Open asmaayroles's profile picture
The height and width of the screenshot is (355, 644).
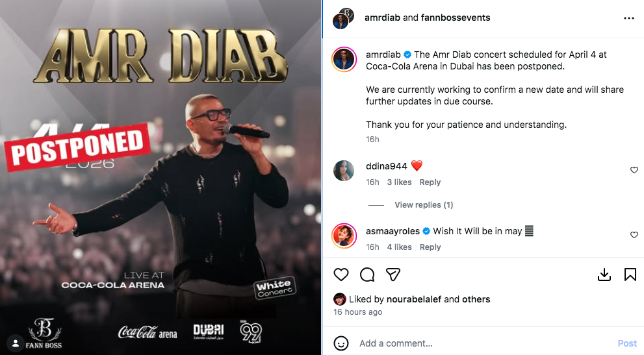coord(344,236)
